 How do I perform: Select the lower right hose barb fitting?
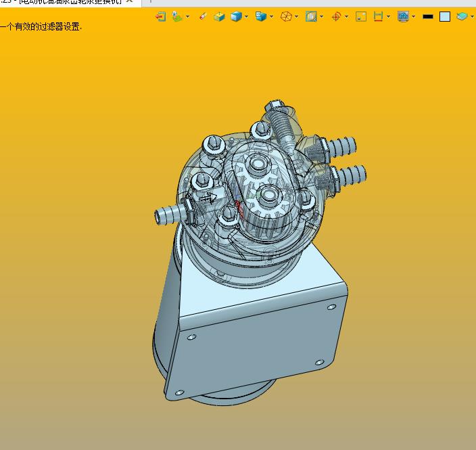[350, 176]
